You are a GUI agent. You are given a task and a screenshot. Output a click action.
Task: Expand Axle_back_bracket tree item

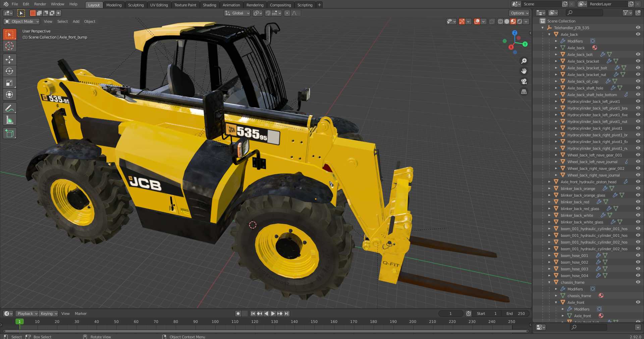(556, 61)
